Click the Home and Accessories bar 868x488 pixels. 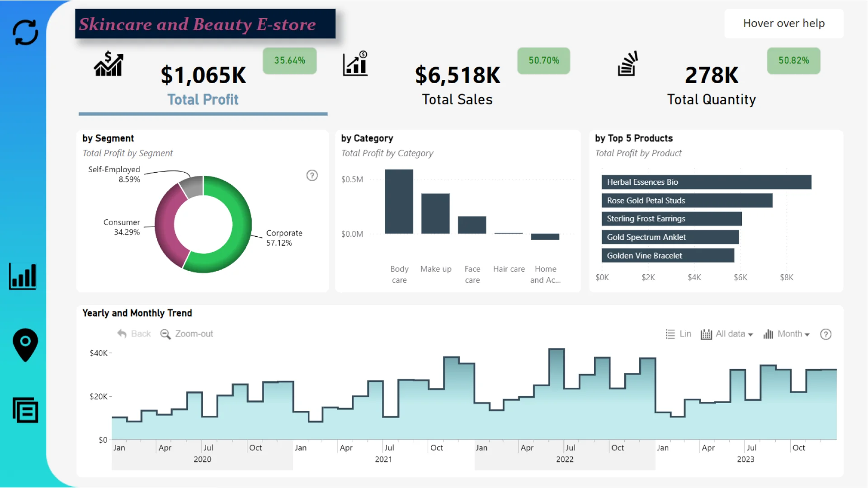click(545, 237)
